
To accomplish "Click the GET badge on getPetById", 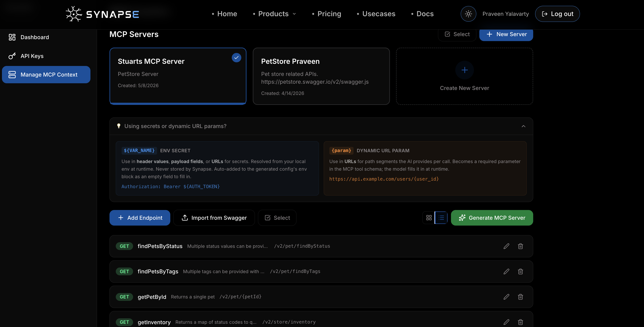I will [124, 297].
